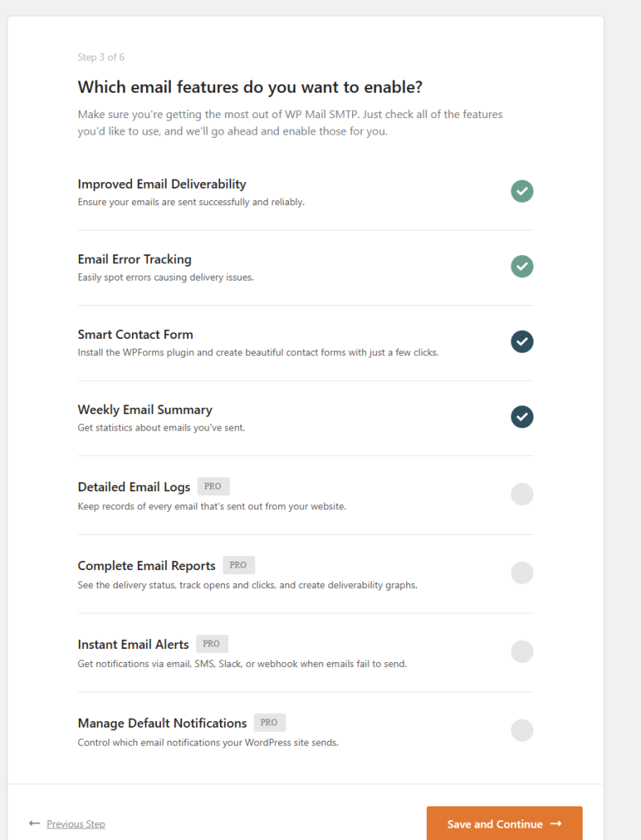Turn on Manage Default Notifications toggle
Image resolution: width=641 pixels, height=840 pixels.
pyautogui.click(x=522, y=730)
